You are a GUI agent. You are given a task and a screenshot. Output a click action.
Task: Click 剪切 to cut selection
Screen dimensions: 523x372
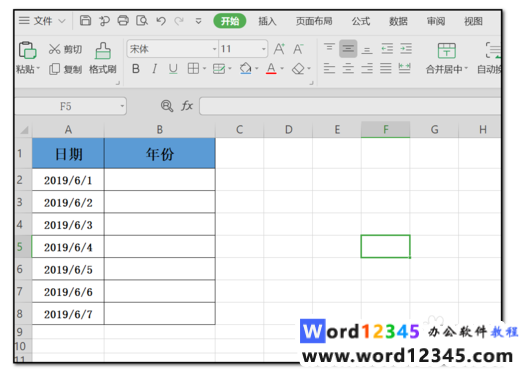(65, 49)
